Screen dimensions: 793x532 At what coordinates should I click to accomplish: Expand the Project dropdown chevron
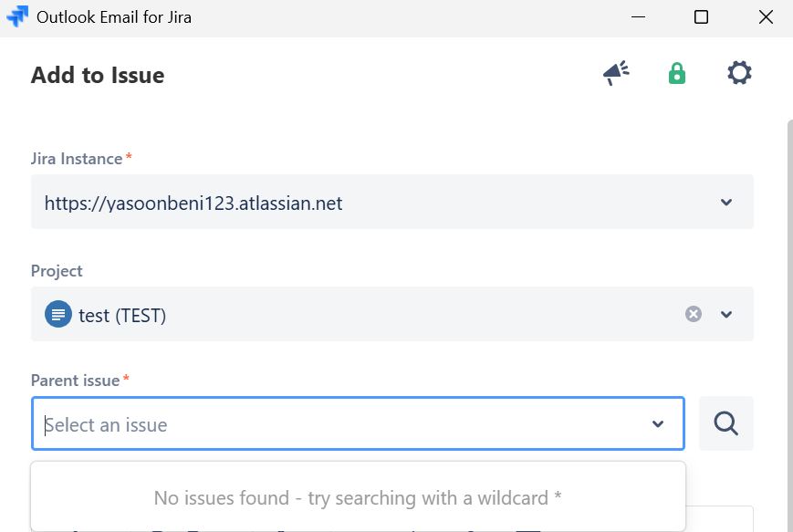pyautogui.click(x=726, y=314)
